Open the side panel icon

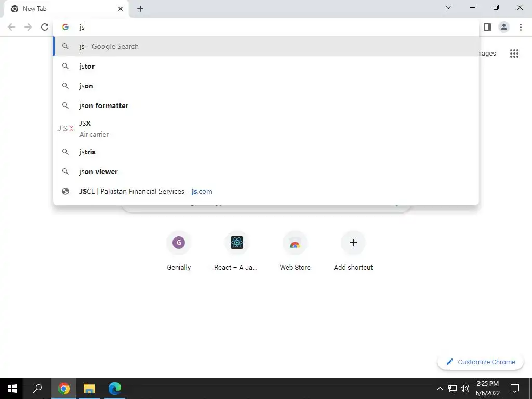pos(487,27)
